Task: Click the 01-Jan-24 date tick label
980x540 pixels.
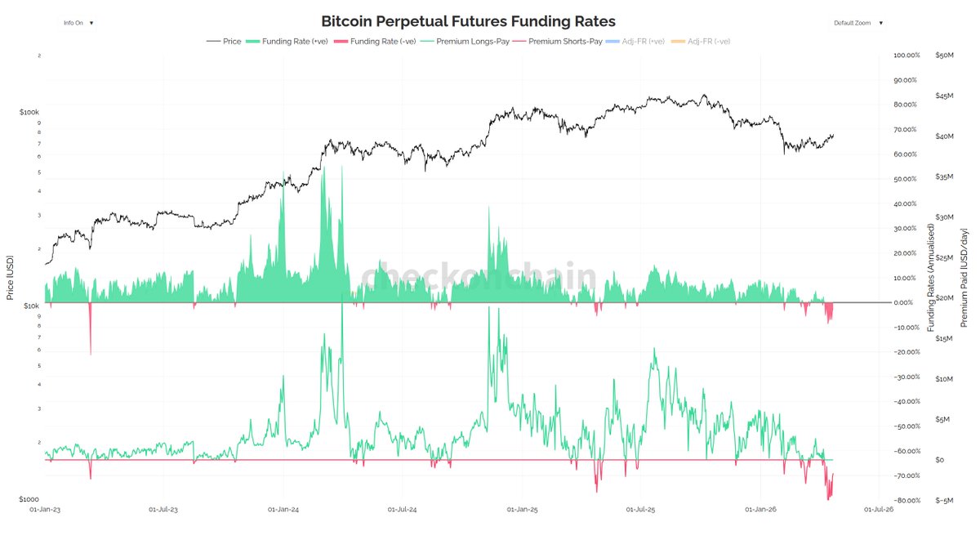Action: [x=283, y=509]
